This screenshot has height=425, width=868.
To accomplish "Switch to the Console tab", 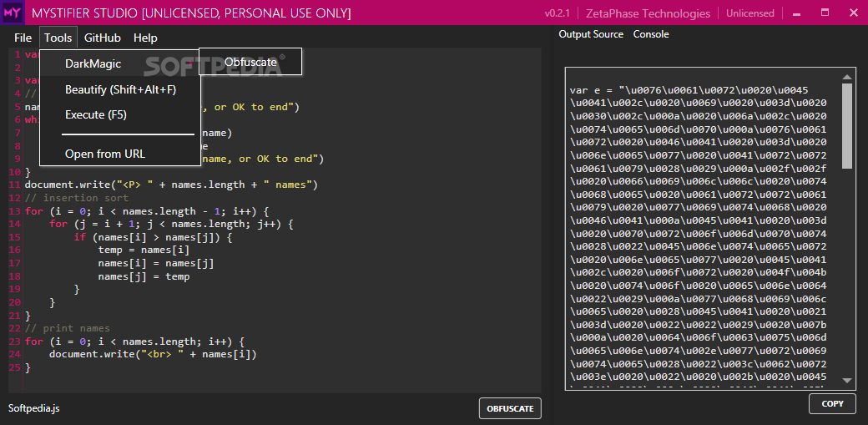I will 651,34.
